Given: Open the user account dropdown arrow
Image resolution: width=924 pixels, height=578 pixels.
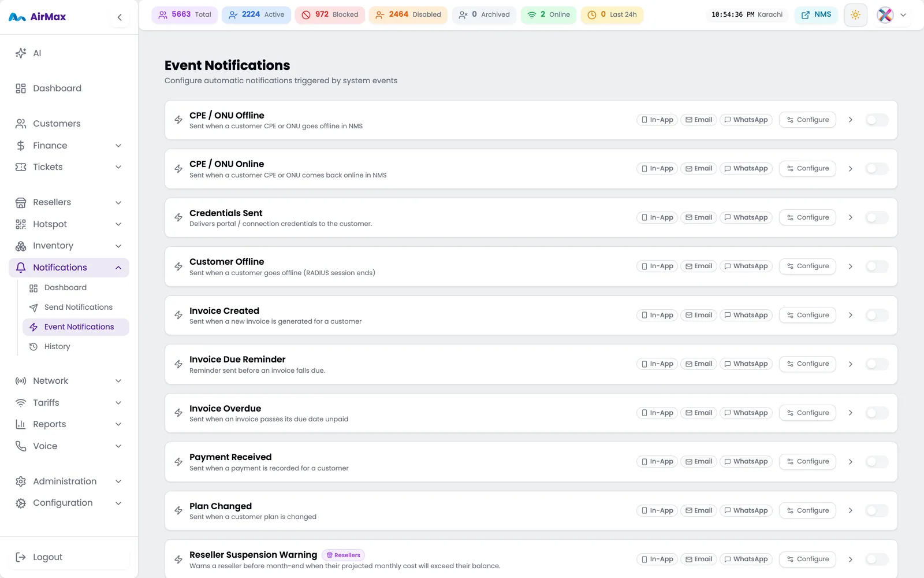Looking at the screenshot, I should coord(903,15).
